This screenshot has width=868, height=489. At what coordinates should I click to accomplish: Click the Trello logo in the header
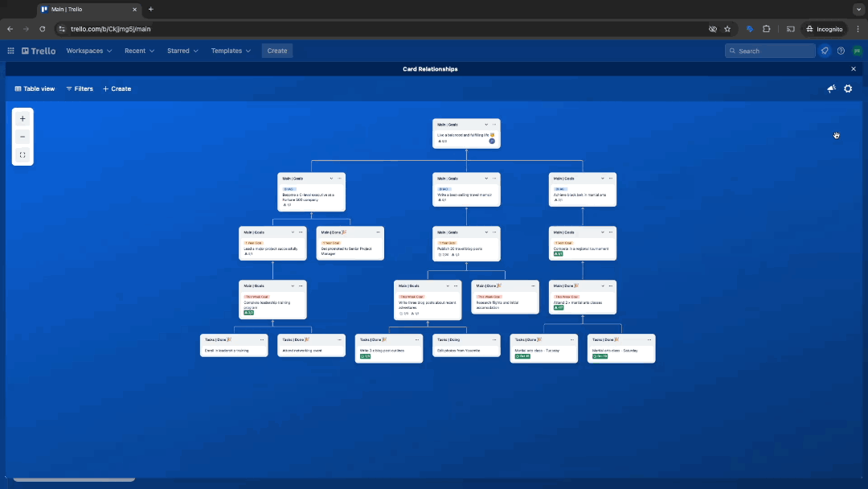tap(38, 50)
